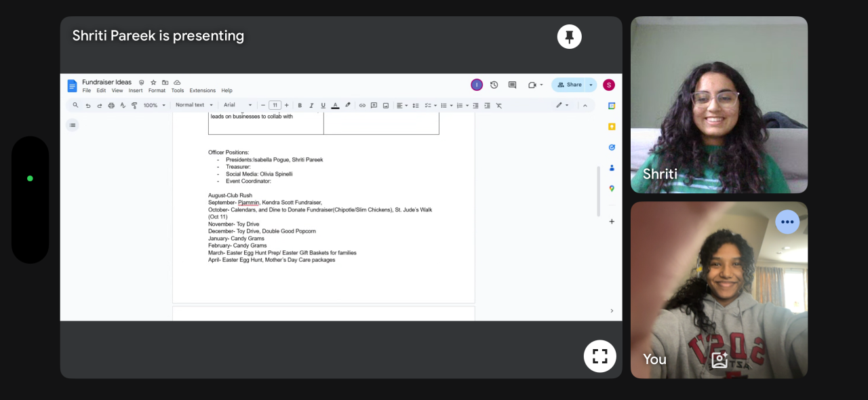Unpin the presentation with the pin button
The image size is (868, 400).
click(x=570, y=37)
